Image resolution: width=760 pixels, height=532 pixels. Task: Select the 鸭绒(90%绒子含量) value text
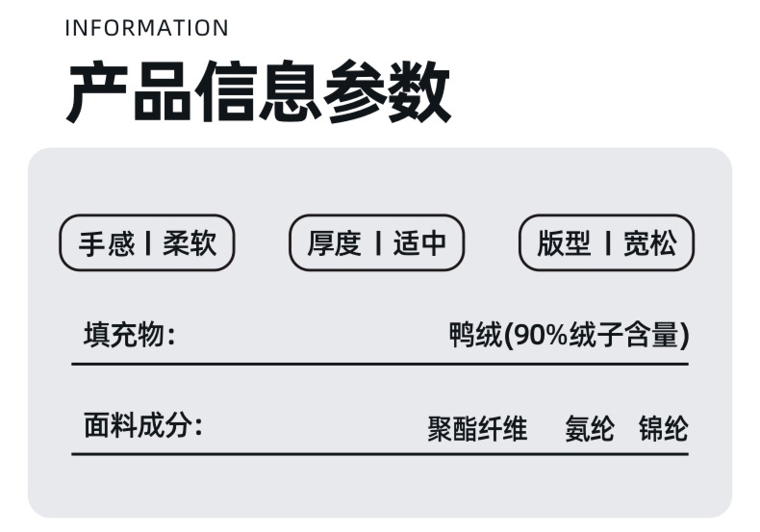pos(569,336)
